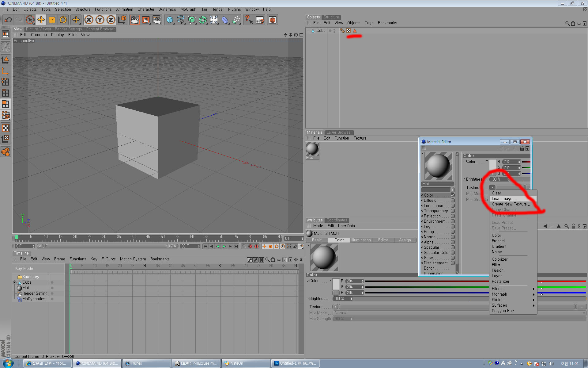This screenshot has height=368, width=588.
Task: Render to Picture Viewer
Action: click(146, 20)
